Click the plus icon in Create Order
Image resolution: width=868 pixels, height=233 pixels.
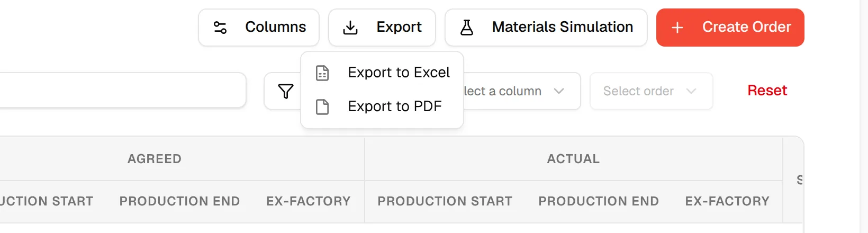click(x=677, y=28)
